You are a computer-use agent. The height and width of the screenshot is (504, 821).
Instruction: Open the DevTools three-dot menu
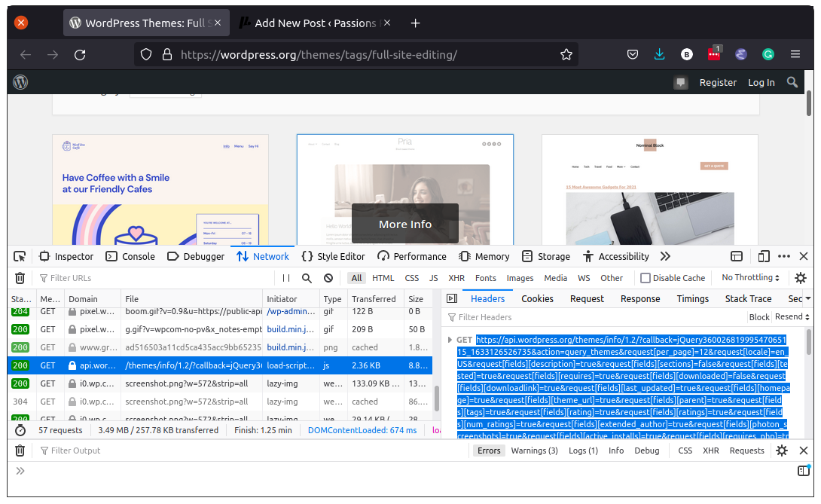pos(784,256)
